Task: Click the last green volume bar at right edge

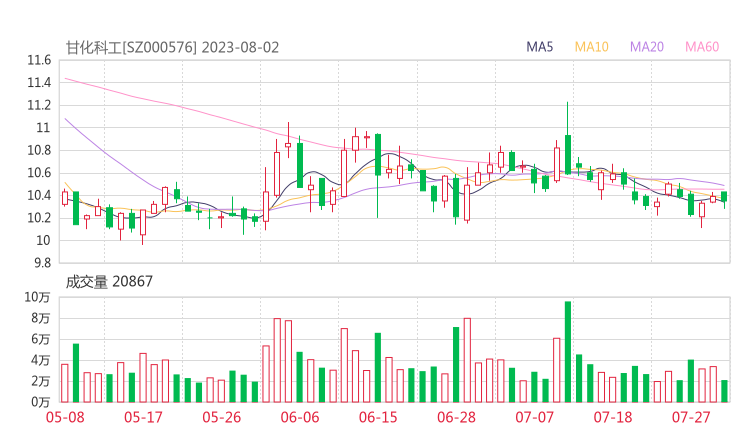Action: click(724, 391)
